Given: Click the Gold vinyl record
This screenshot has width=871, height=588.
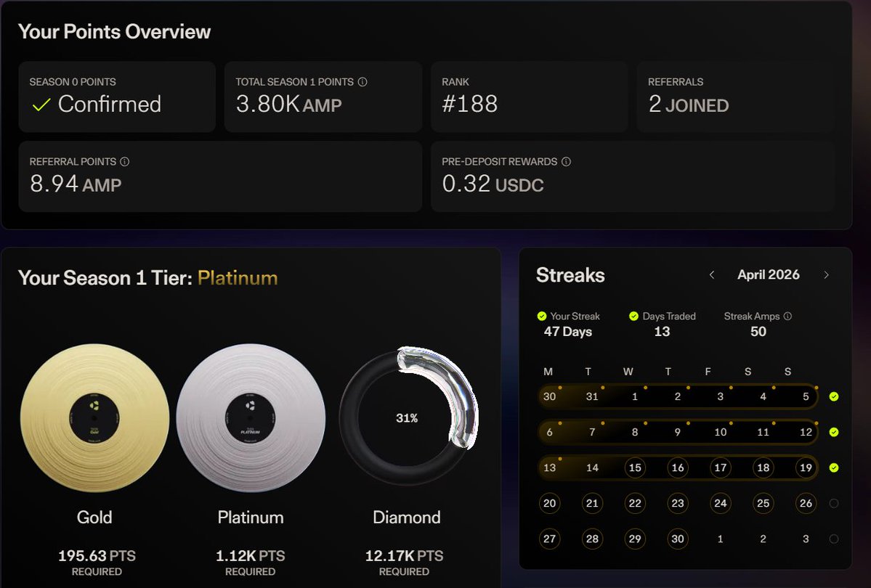Looking at the screenshot, I should point(94,418).
